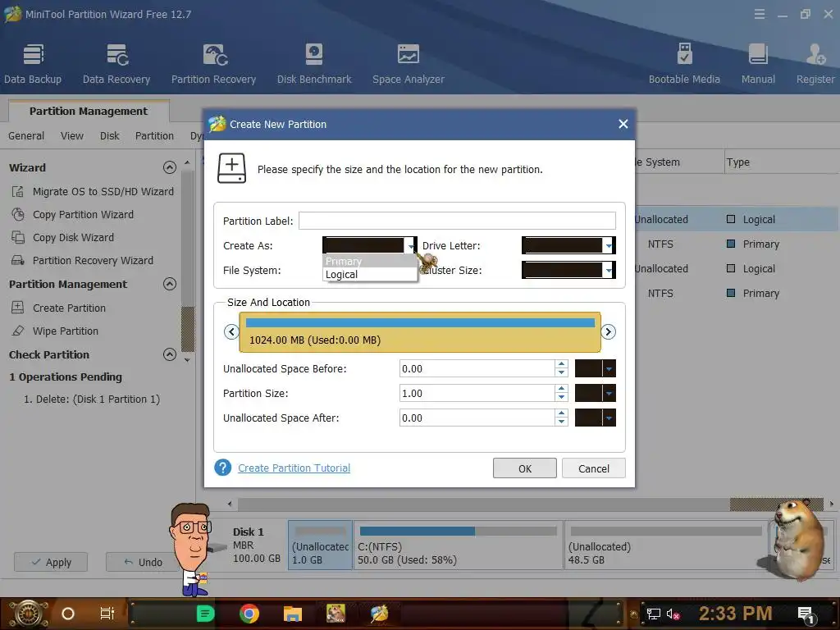Click the blue help question mark icon

(223, 468)
